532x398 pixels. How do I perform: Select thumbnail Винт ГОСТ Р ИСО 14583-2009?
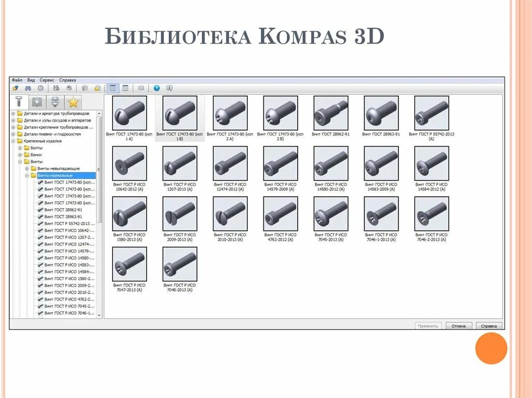point(381,163)
